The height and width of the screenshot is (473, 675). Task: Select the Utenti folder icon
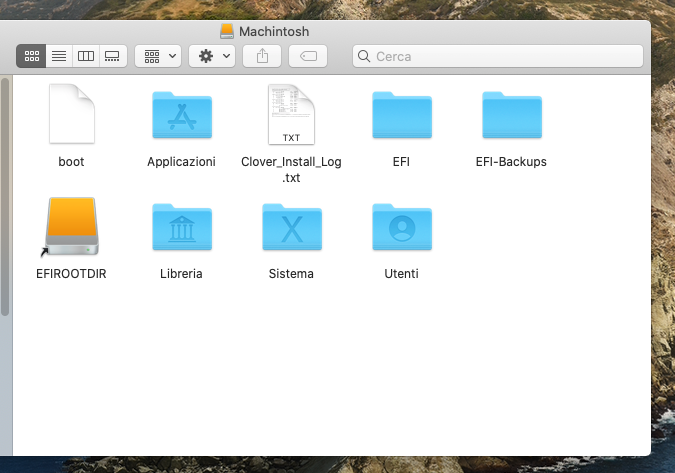tap(402, 227)
